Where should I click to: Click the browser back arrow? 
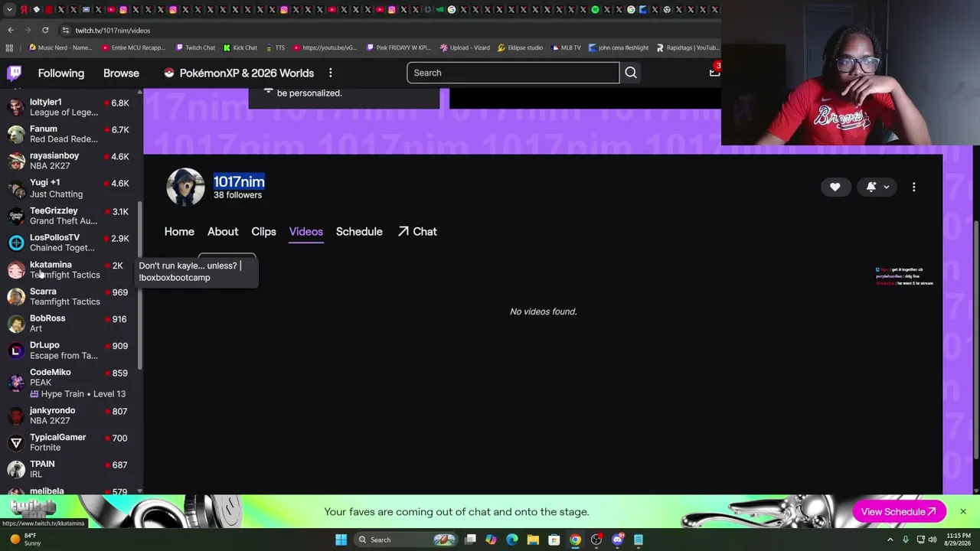pos(11,30)
